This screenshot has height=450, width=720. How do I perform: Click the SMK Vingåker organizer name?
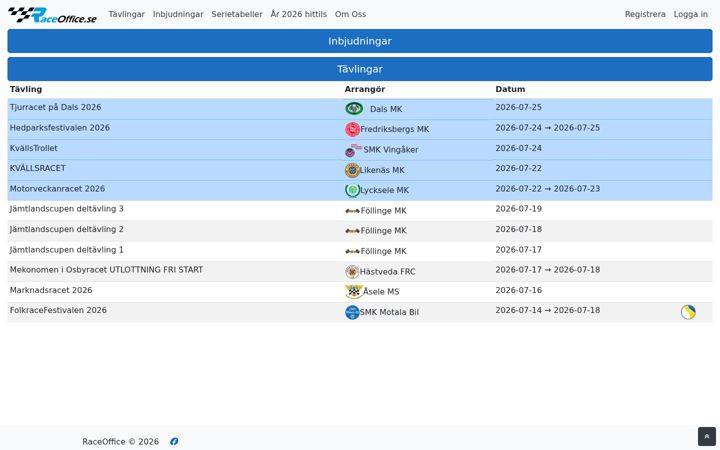pyautogui.click(x=391, y=150)
